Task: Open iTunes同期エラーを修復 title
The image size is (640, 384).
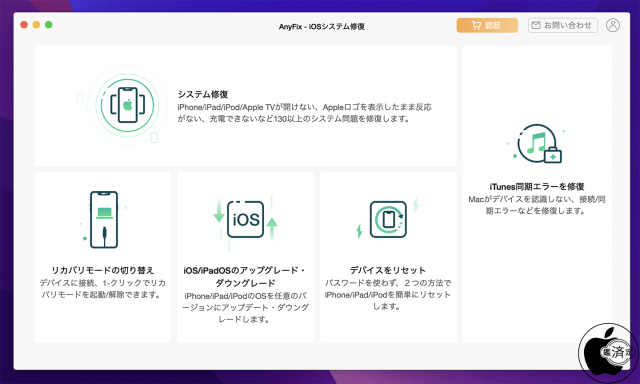Action: 537,186
